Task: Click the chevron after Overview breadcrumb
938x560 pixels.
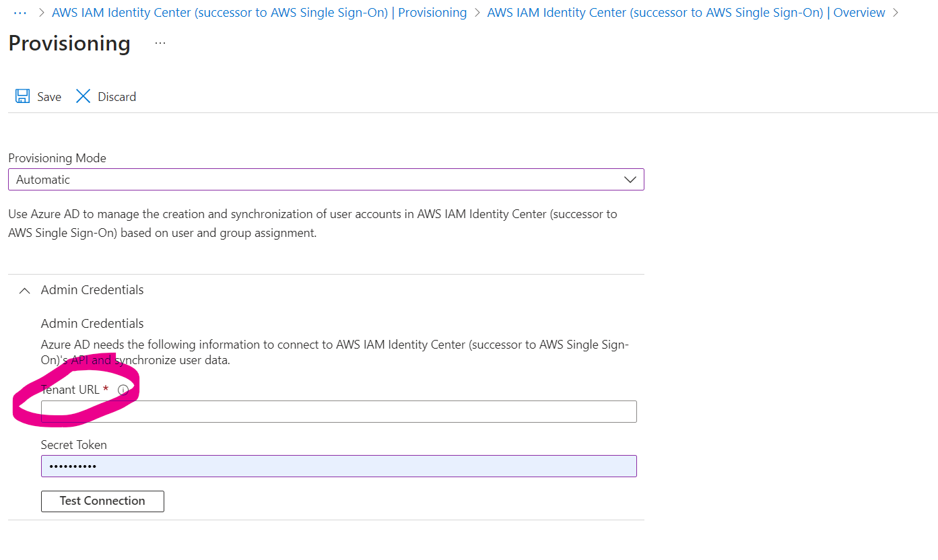Action: pyautogui.click(x=896, y=12)
